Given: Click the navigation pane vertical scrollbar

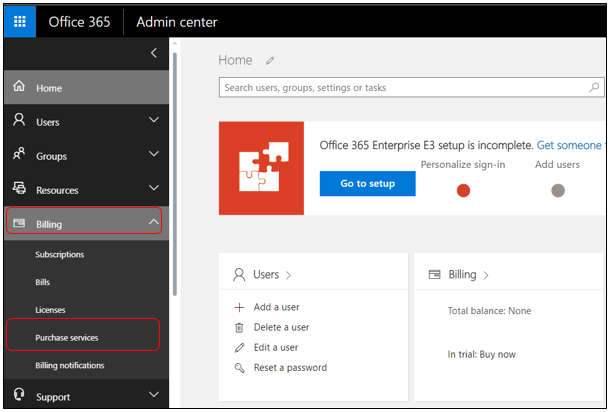Looking at the screenshot, I should [175, 174].
